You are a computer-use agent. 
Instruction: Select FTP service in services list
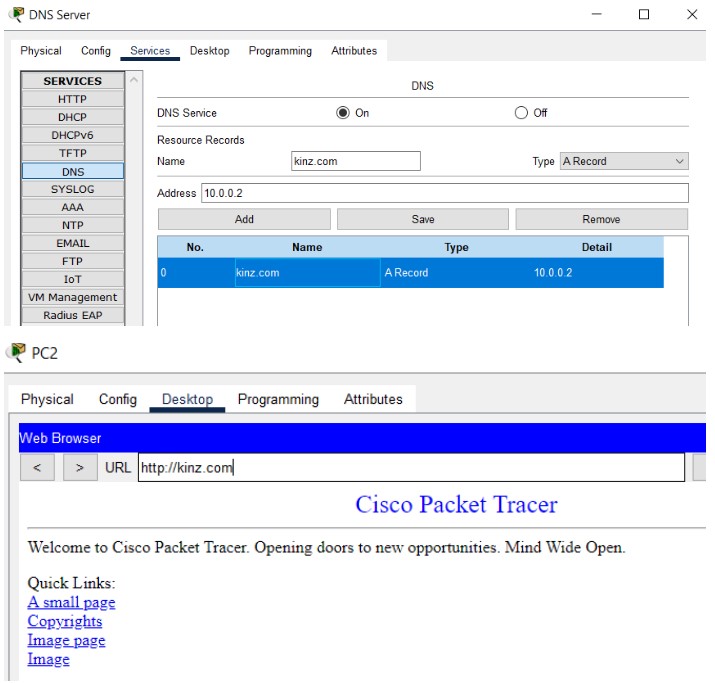tap(73, 261)
